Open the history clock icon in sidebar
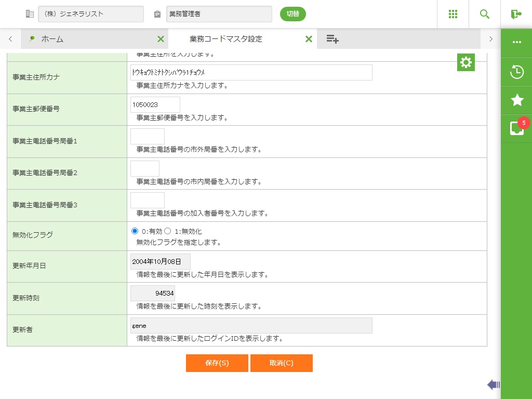532x399 pixels. tap(516, 72)
